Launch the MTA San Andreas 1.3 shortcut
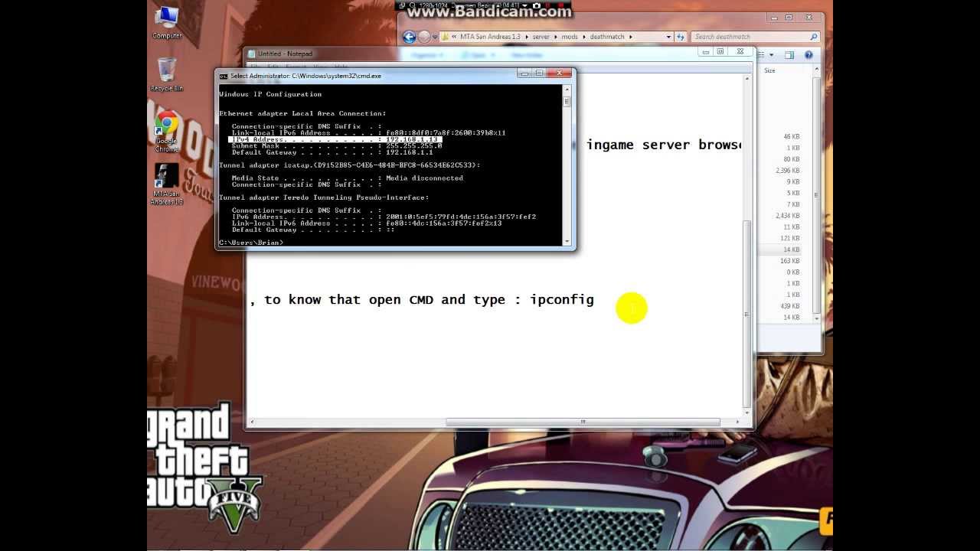This screenshot has width=980, height=551. point(166,184)
